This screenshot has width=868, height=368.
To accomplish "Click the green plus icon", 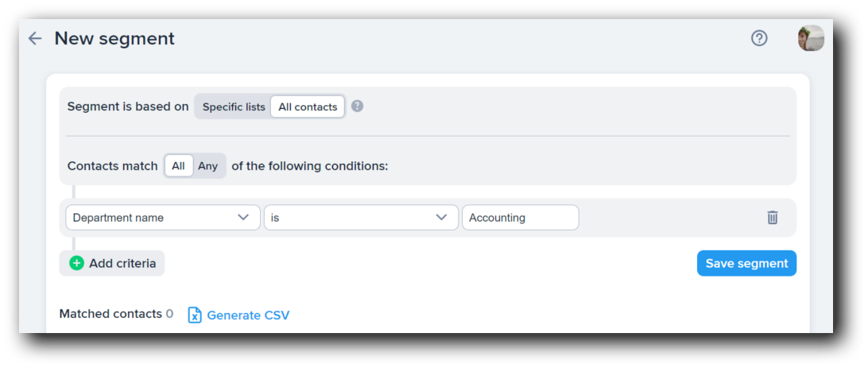I will pos(76,263).
